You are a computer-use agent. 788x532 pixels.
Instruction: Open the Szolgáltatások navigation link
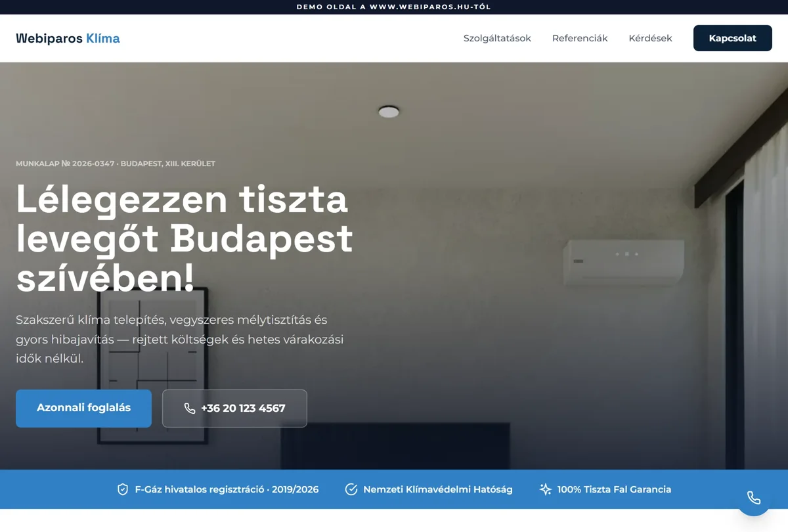(497, 38)
